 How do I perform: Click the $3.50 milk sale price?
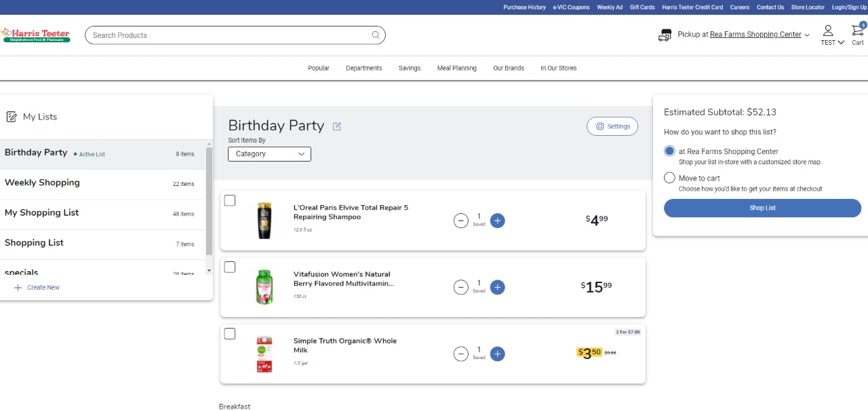(x=589, y=353)
